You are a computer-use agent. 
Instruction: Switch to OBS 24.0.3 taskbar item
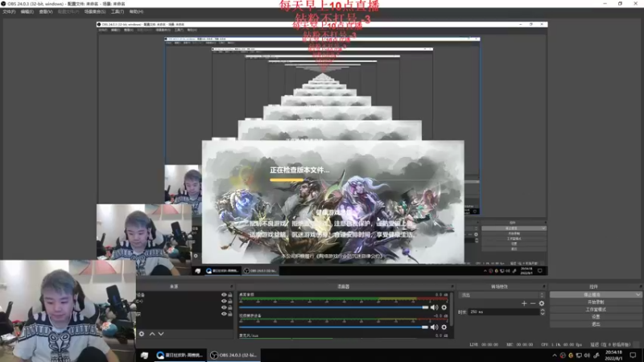click(x=233, y=356)
